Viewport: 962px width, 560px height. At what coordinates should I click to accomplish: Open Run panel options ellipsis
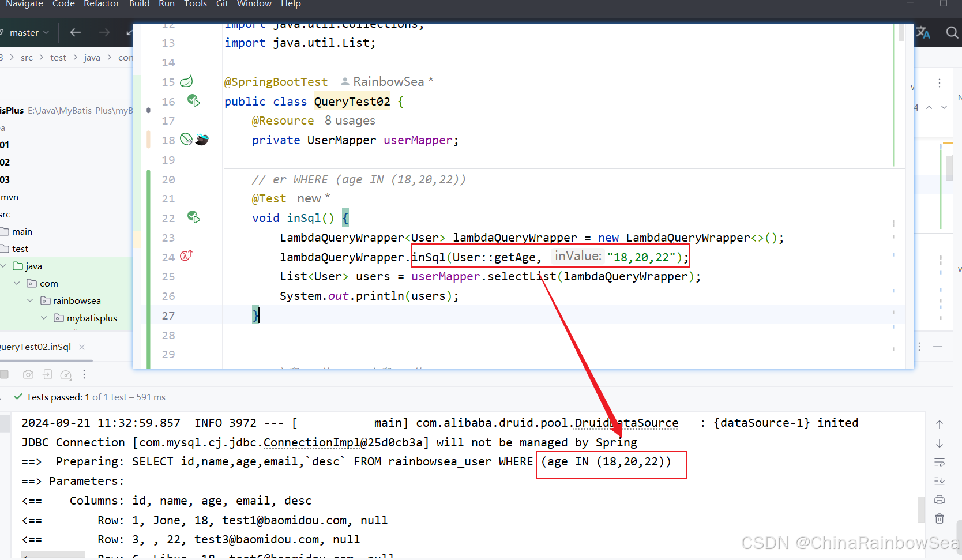919,347
